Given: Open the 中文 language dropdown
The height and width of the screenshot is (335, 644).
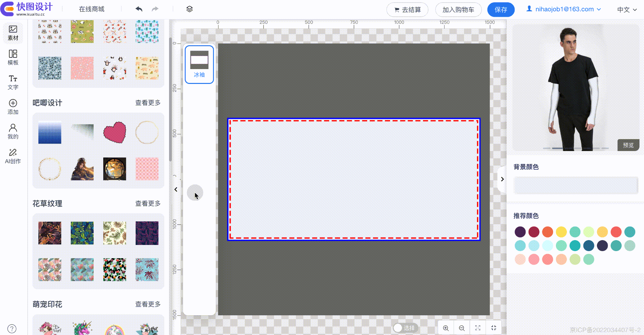Looking at the screenshot, I should (627, 10).
